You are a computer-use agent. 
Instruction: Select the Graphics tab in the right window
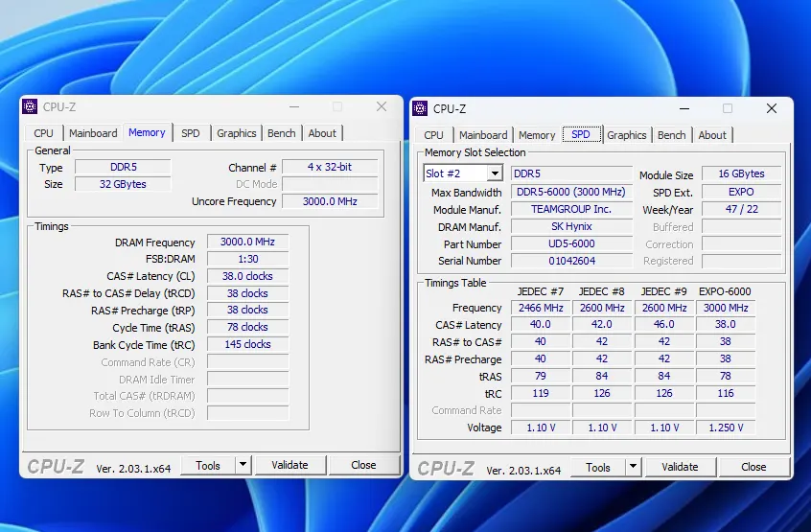point(627,135)
